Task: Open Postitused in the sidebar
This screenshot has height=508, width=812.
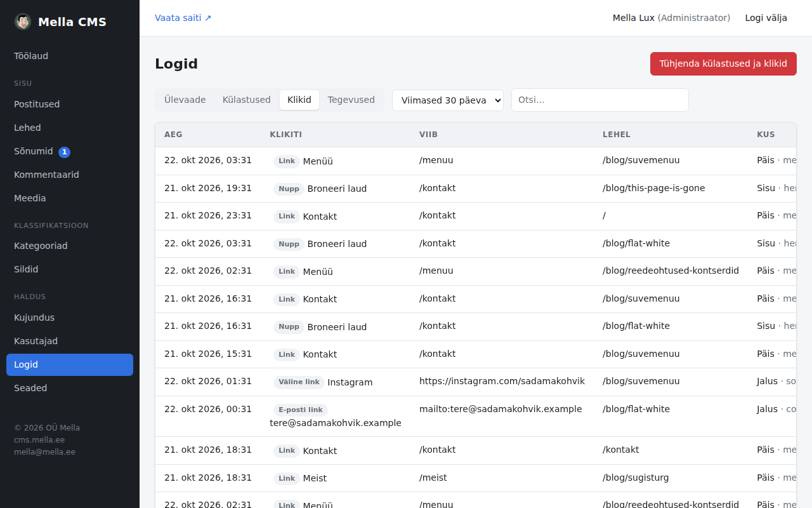Action: point(70,104)
